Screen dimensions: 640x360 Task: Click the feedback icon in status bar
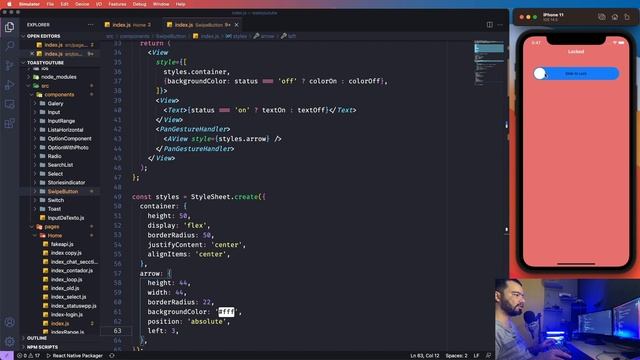pyautogui.click(x=488, y=356)
